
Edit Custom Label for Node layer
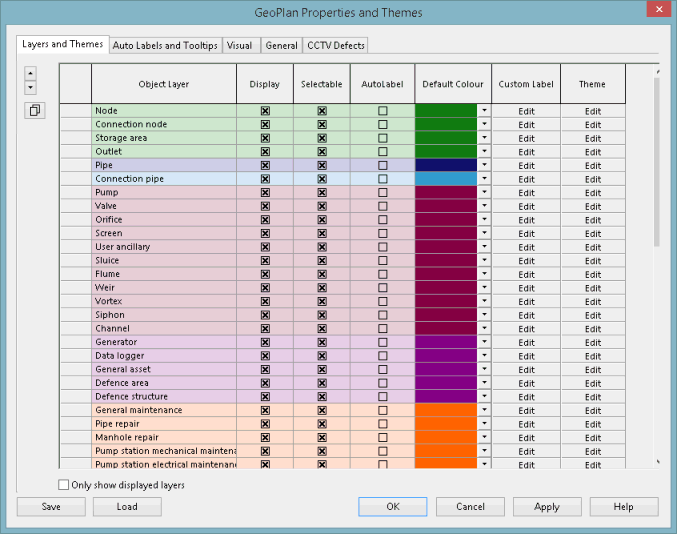(526, 111)
